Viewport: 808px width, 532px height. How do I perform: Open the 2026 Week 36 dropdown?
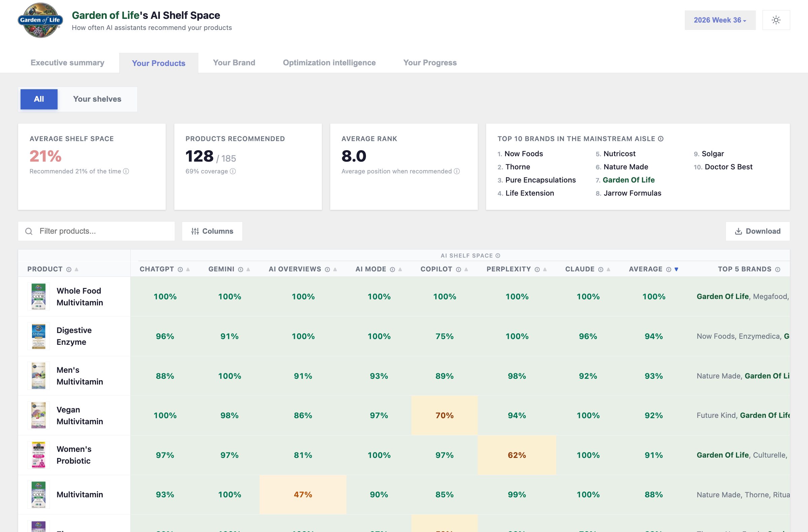720,20
